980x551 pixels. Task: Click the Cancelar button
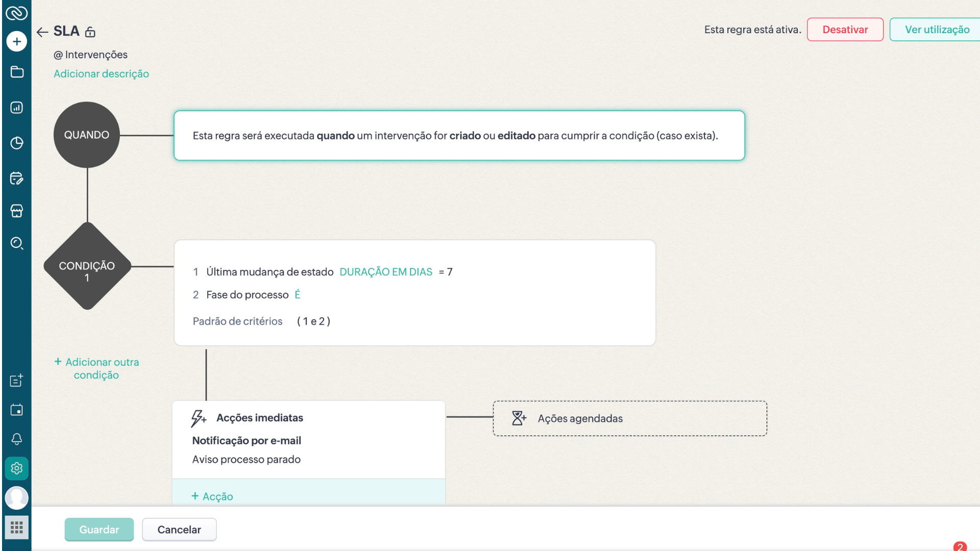[x=179, y=530]
